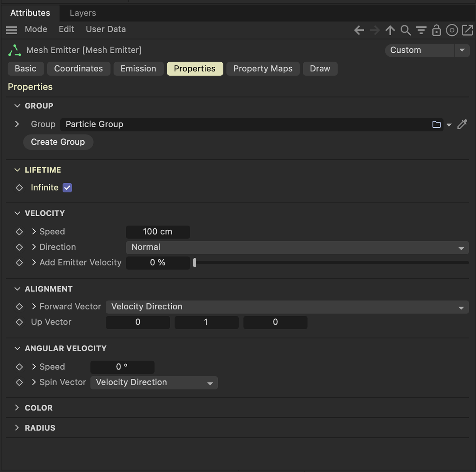Toggle keyframe diamond for Direction
This screenshot has height=472, width=476.
tap(19, 247)
